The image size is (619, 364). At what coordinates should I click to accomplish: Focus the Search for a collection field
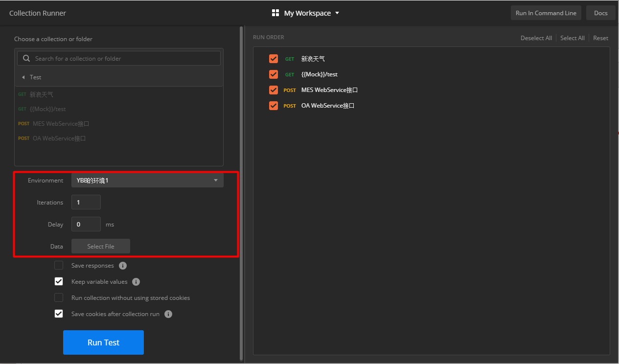click(x=119, y=58)
